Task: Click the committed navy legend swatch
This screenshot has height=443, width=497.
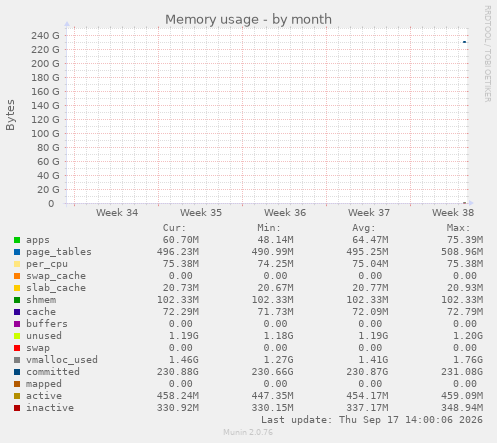Action: (17, 372)
